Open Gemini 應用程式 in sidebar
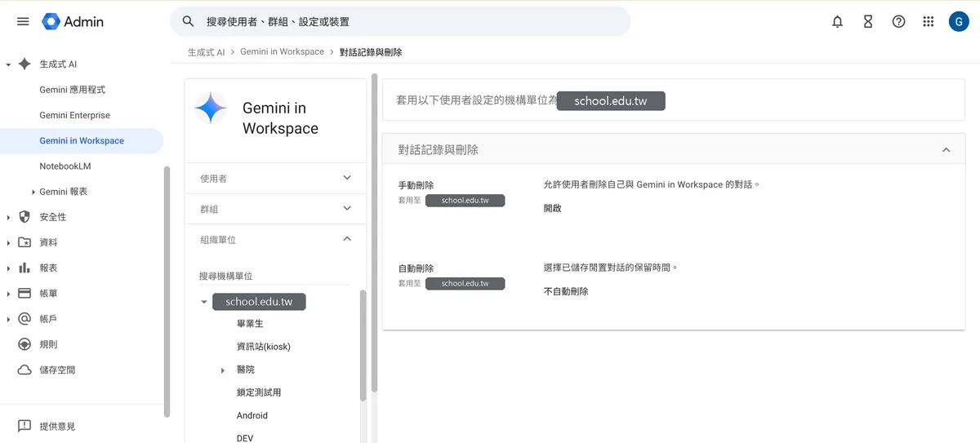Screen dimensions: 980x443 [x=73, y=90]
